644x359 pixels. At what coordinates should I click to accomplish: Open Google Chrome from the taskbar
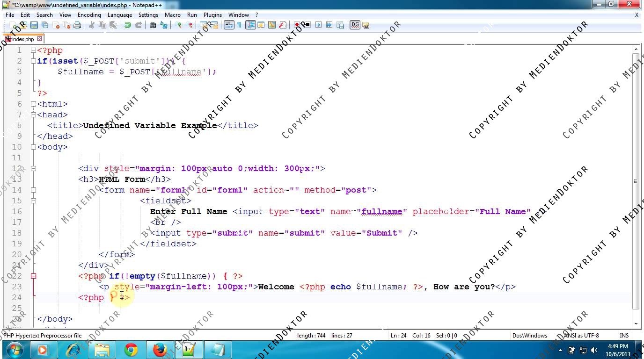pos(131,350)
